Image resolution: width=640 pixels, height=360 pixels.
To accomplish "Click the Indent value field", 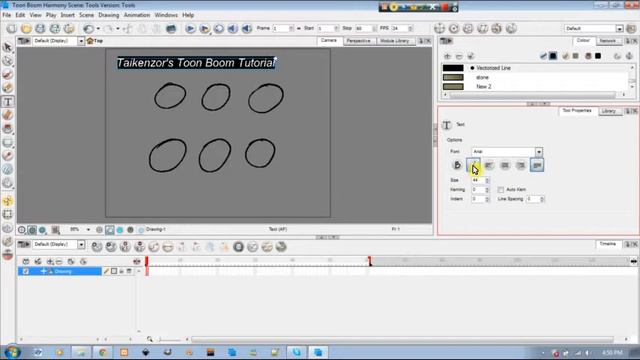I will pyautogui.click(x=478, y=199).
